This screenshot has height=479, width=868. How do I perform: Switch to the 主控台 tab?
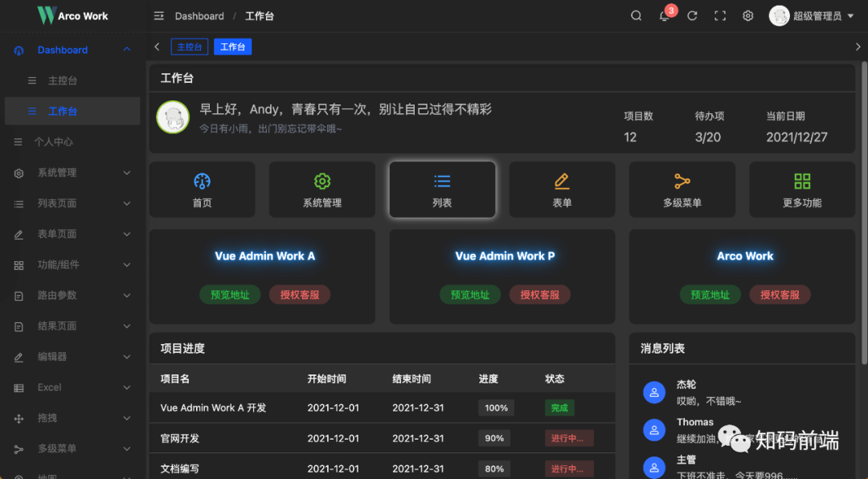pos(189,47)
